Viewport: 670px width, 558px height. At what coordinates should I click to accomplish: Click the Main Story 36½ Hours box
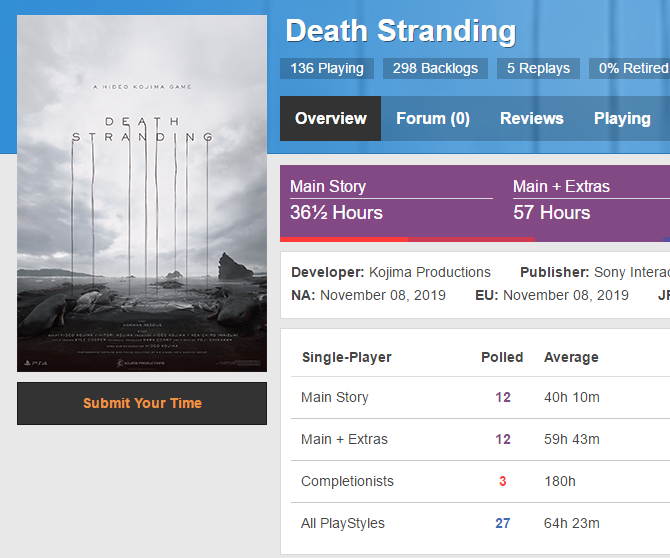tap(391, 203)
